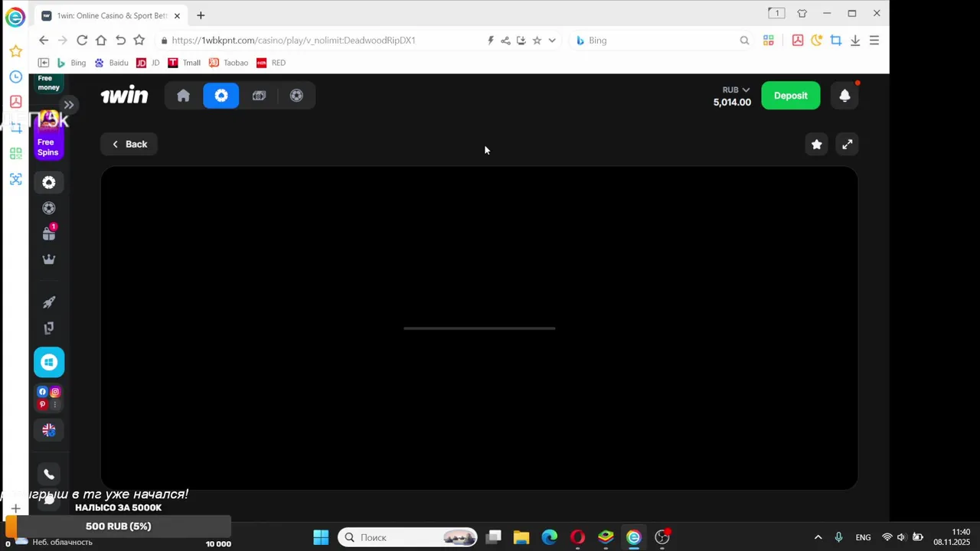Click the search magnifier in Bing box
Image resolution: width=980 pixels, height=551 pixels.
pos(744,40)
